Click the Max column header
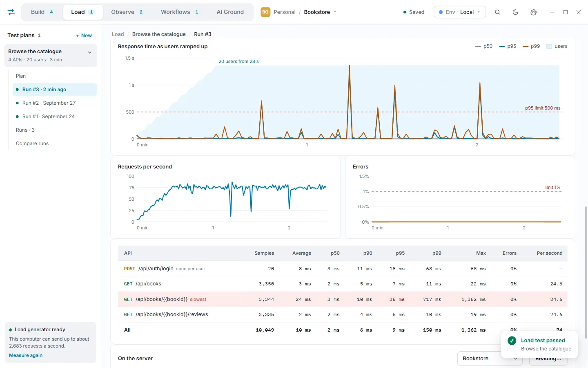Image resolution: width=588 pixels, height=368 pixels. click(481, 253)
